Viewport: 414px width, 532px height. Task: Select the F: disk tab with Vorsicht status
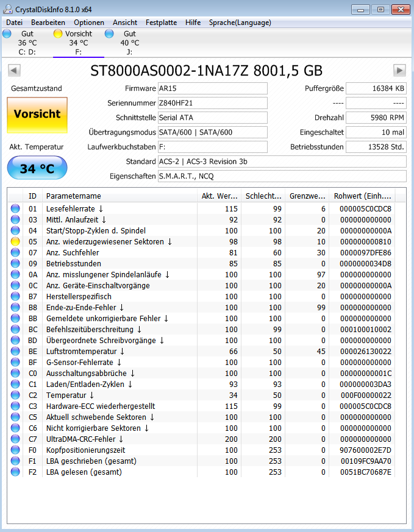[79, 43]
